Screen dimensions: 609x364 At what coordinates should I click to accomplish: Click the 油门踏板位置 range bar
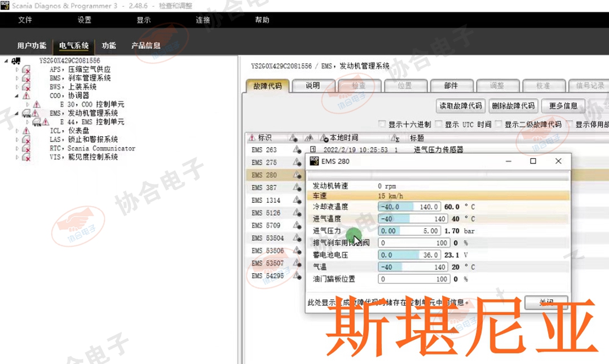[x=414, y=279]
